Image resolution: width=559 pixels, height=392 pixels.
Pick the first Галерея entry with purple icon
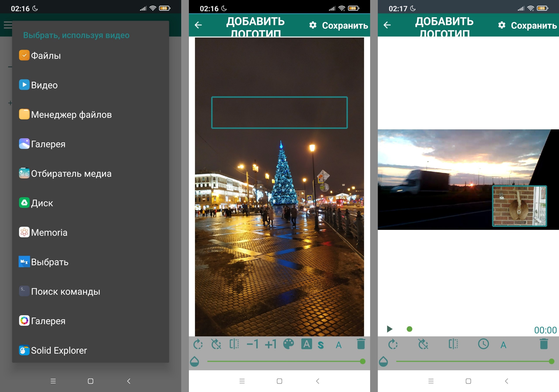[x=90, y=144]
